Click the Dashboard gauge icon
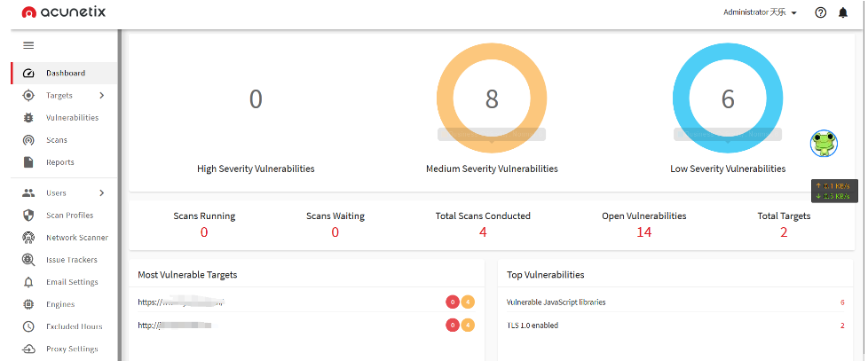The height and width of the screenshot is (361, 868). coord(28,73)
